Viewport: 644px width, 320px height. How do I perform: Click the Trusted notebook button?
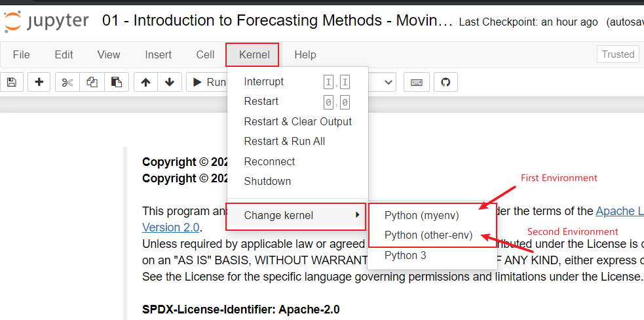pos(618,54)
